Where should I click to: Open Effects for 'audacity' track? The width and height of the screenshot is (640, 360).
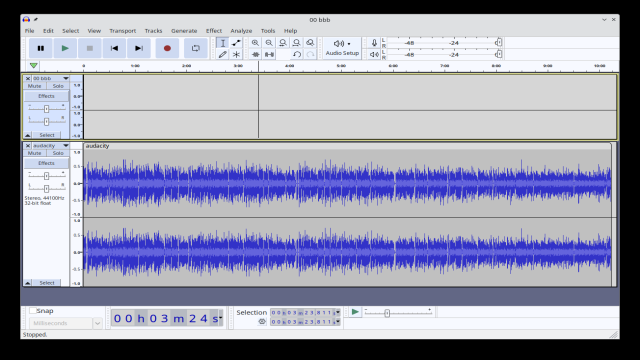46,163
